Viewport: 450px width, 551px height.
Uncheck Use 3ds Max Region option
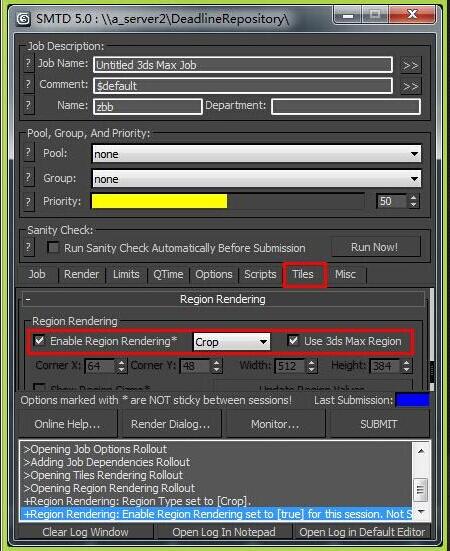coord(293,341)
